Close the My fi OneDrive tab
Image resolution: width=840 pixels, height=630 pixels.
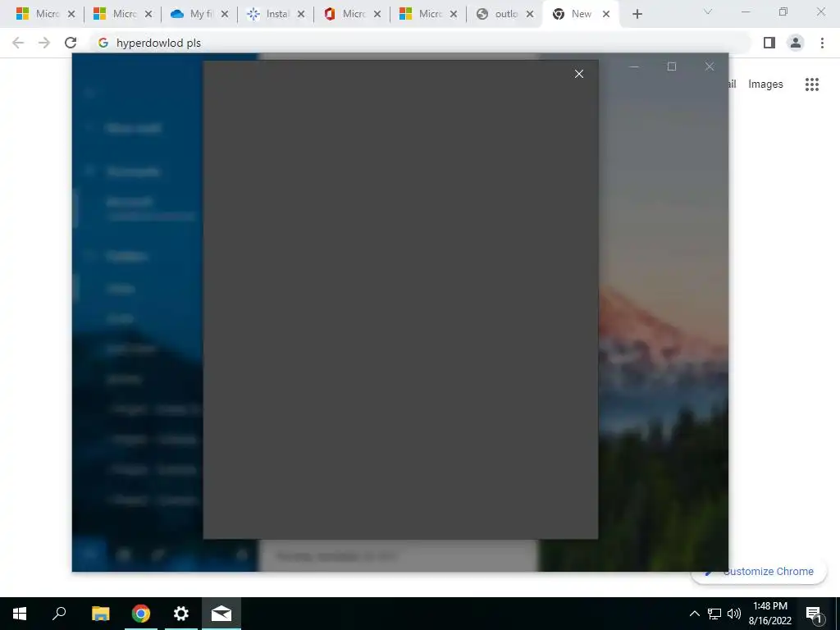pyautogui.click(x=225, y=15)
